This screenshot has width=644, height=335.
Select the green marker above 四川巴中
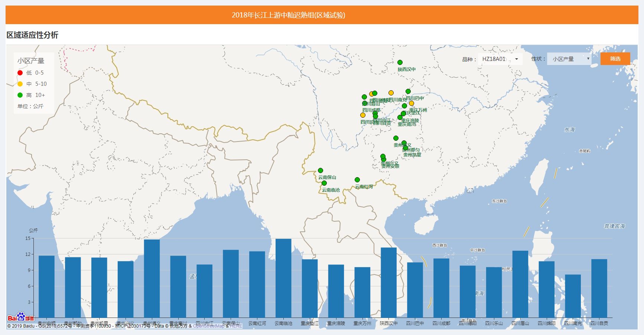tap(408, 91)
